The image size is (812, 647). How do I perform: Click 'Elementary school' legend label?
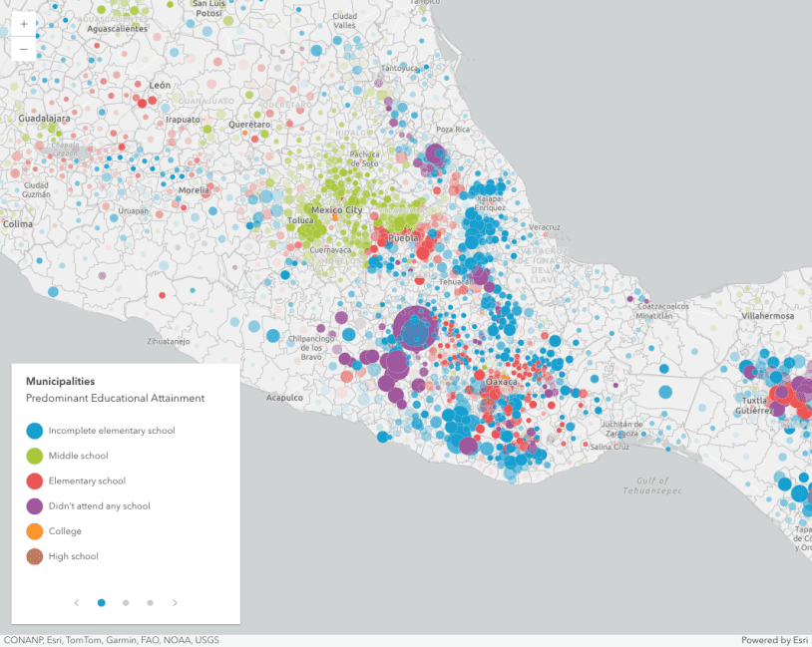click(x=87, y=481)
